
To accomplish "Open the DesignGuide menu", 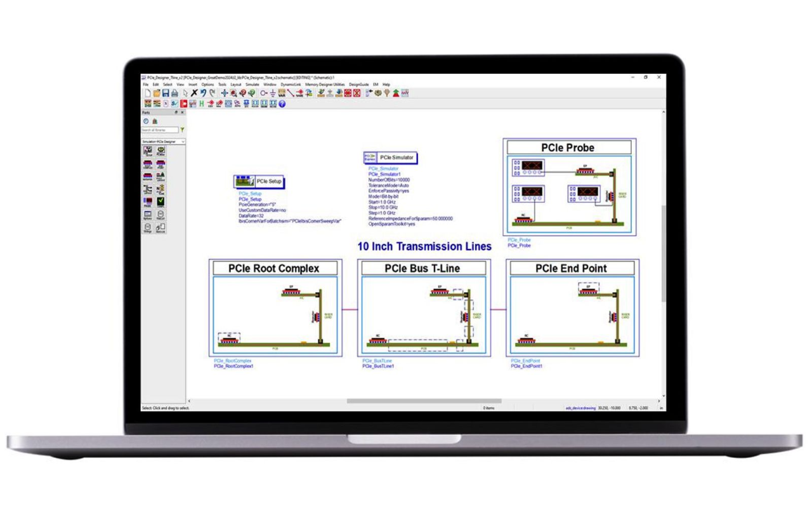I will click(358, 84).
